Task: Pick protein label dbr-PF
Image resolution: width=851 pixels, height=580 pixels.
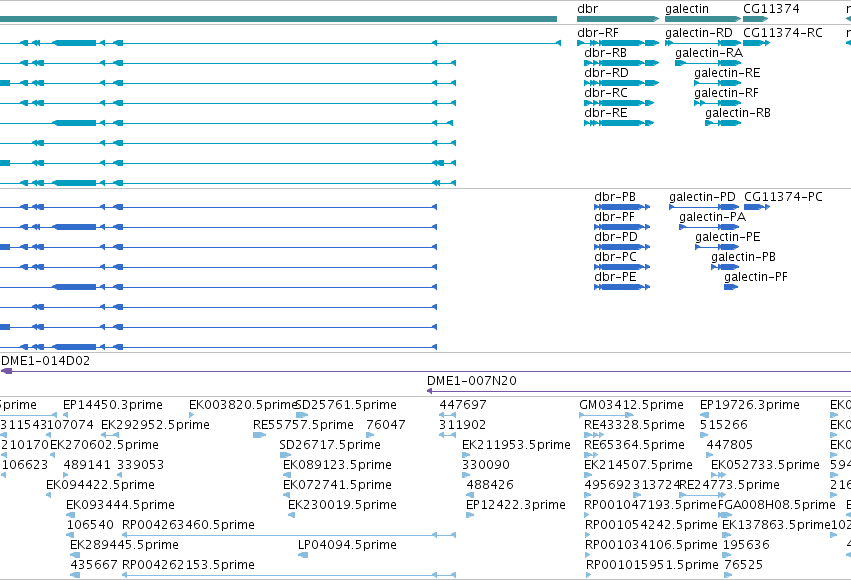Action: point(614,216)
